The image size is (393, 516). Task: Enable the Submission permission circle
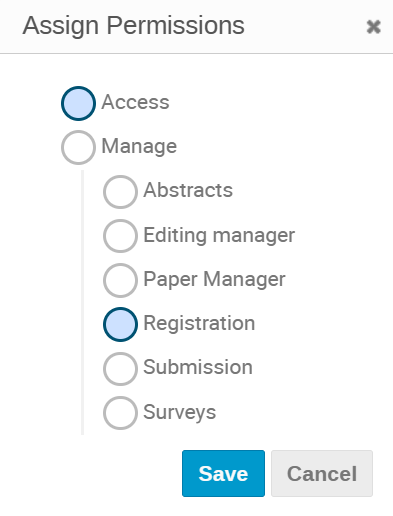[x=120, y=369]
